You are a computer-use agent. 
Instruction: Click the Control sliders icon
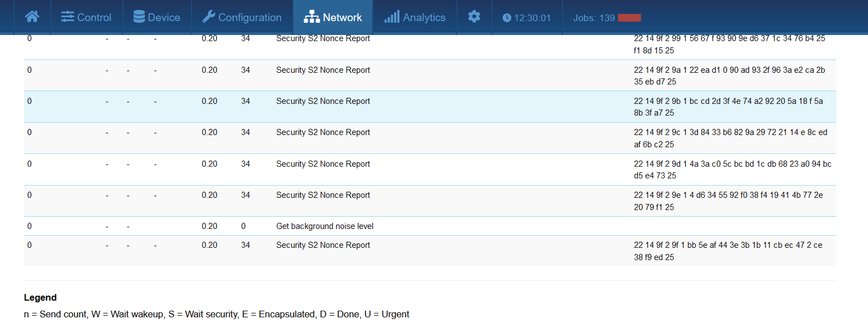(x=67, y=17)
